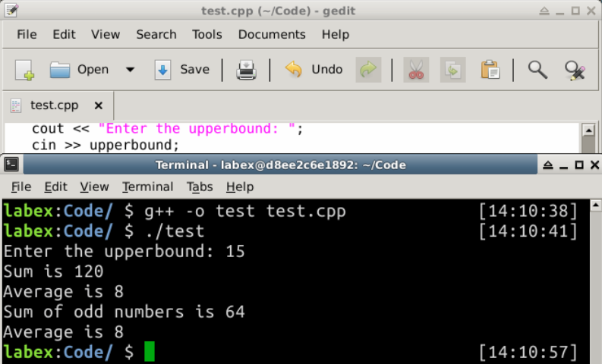Open the Terminal window menu icon
This screenshot has width=602, height=364.
(13, 165)
